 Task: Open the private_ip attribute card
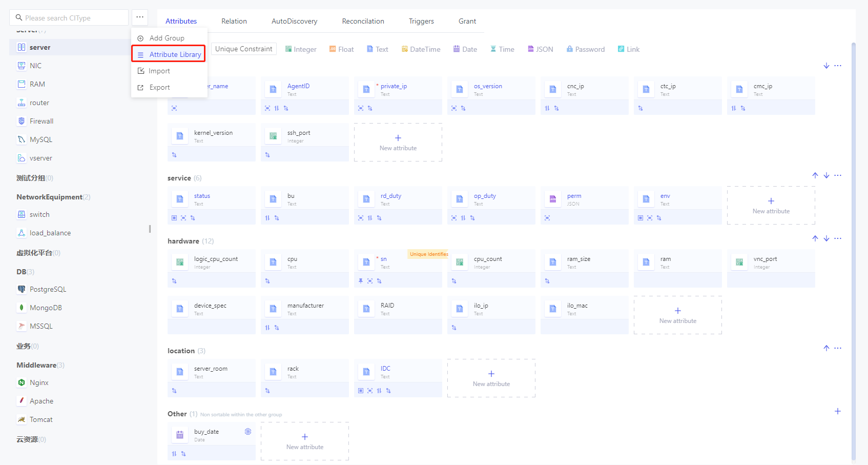[398, 96]
